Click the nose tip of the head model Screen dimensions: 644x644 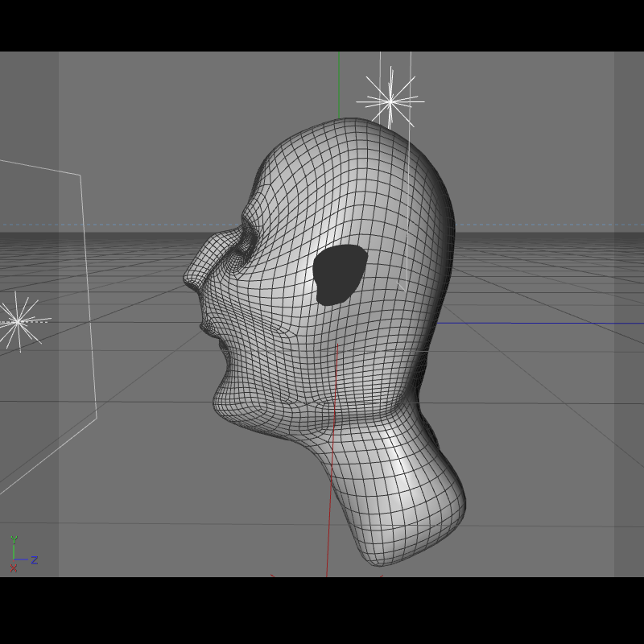click(x=190, y=279)
